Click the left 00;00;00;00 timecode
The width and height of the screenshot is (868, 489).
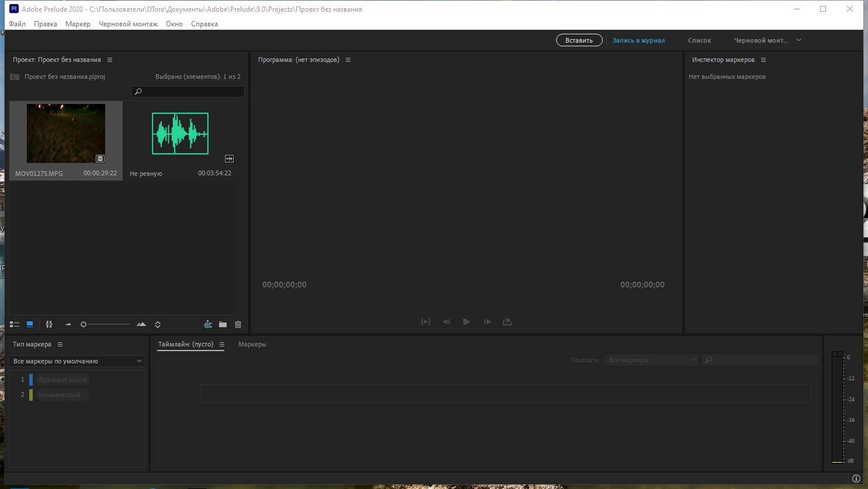(x=284, y=285)
